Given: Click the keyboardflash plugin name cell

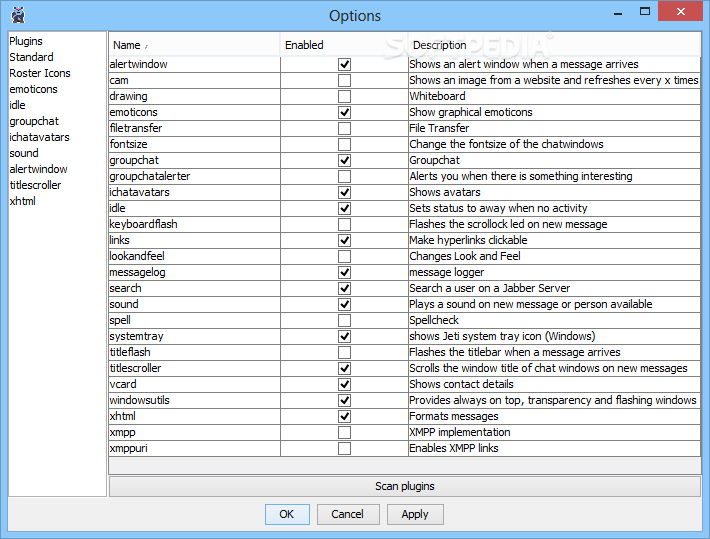Looking at the screenshot, I should click(194, 224).
